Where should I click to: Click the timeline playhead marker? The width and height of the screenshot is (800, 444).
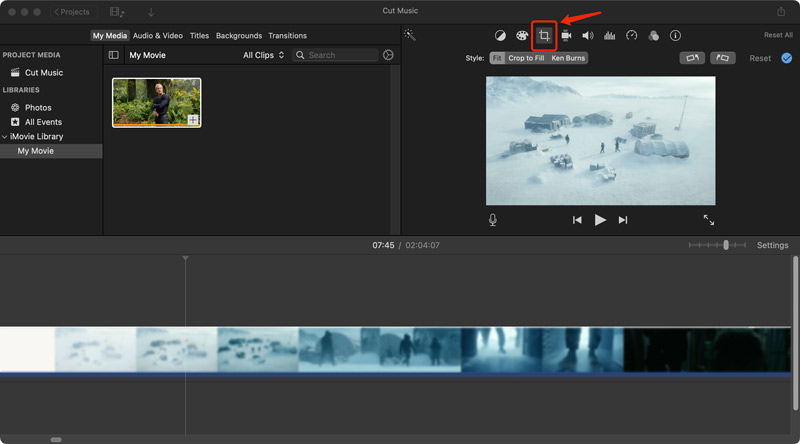pyautogui.click(x=185, y=259)
